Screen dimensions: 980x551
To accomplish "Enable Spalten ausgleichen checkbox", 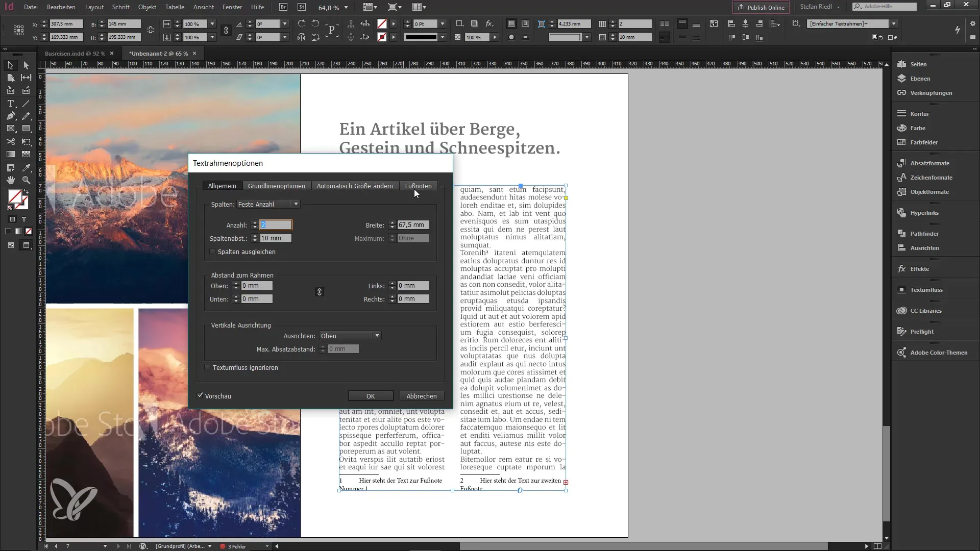I will pyautogui.click(x=212, y=252).
